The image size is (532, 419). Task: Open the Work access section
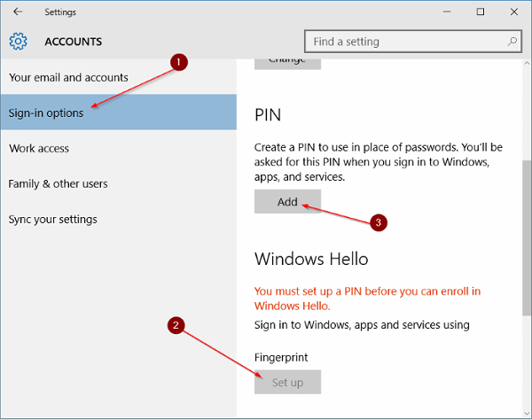[x=39, y=149]
